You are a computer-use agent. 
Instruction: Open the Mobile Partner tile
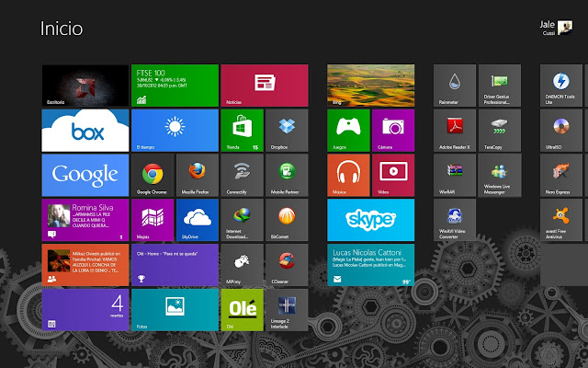click(287, 176)
